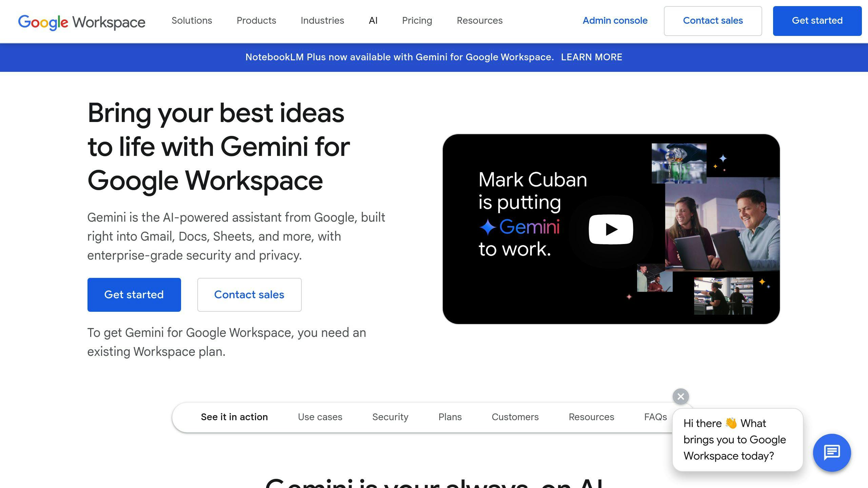Play the Mark Cuban Gemini video
The width and height of the screenshot is (868, 488).
click(x=611, y=229)
